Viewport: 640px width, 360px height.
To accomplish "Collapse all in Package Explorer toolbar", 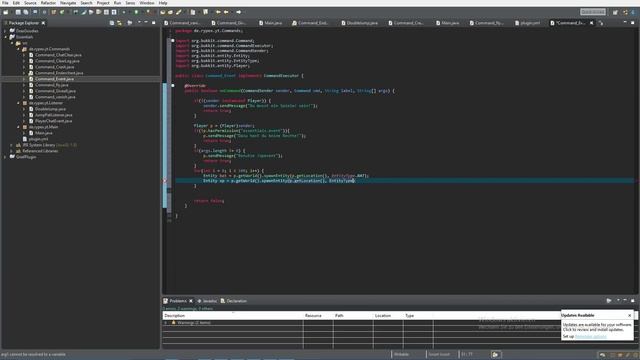I will click(x=112, y=23).
